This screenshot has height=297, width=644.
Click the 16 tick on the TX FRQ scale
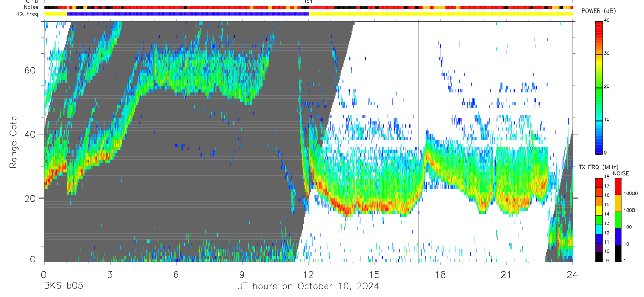point(607,195)
